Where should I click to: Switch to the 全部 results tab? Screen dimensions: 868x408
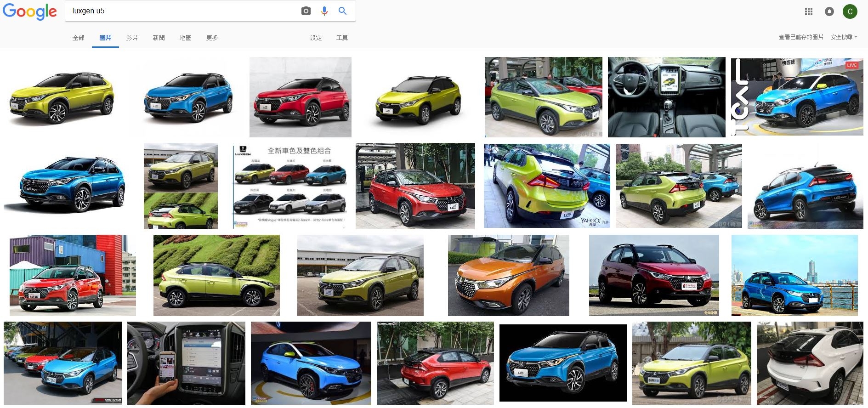tap(79, 38)
